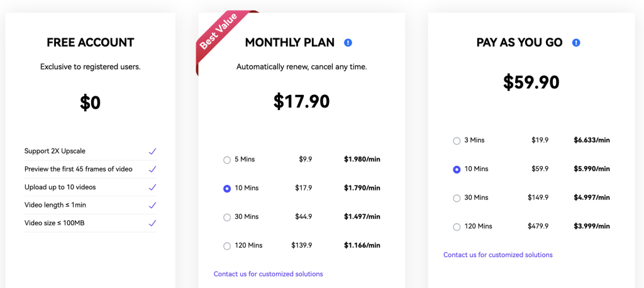
Task: Click the Free Account $0 price
Action: (x=90, y=103)
